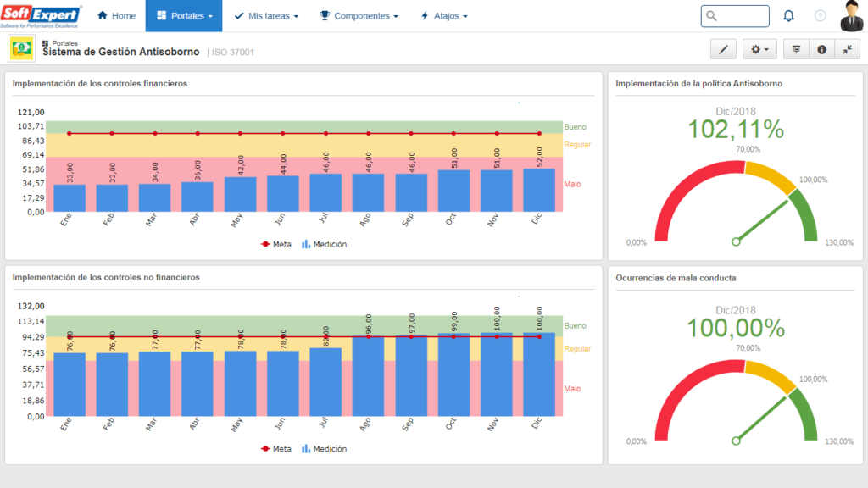The image size is (868, 488).
Task: Toggle Meta series in no financieros legend
Action: [x=276, y=449]
